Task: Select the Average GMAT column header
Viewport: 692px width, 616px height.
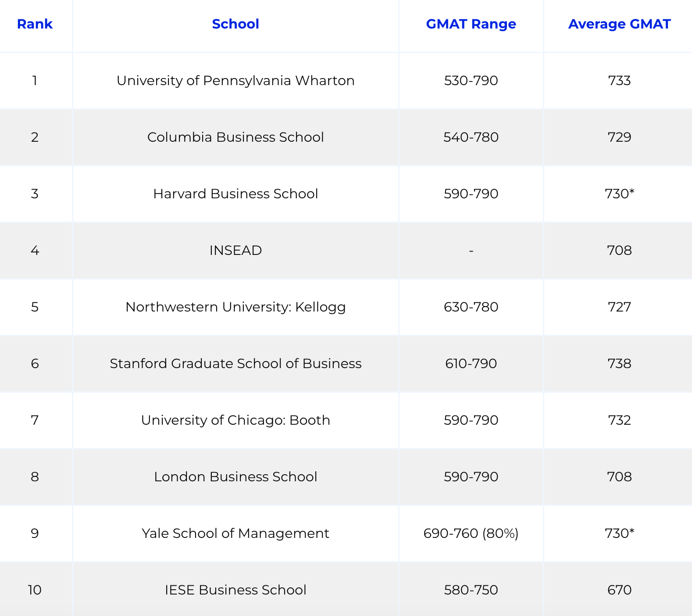Action: pos(619,24)
